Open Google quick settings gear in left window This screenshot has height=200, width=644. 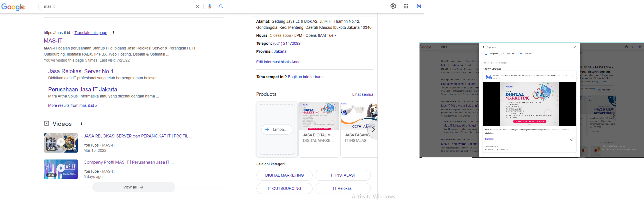393,6
